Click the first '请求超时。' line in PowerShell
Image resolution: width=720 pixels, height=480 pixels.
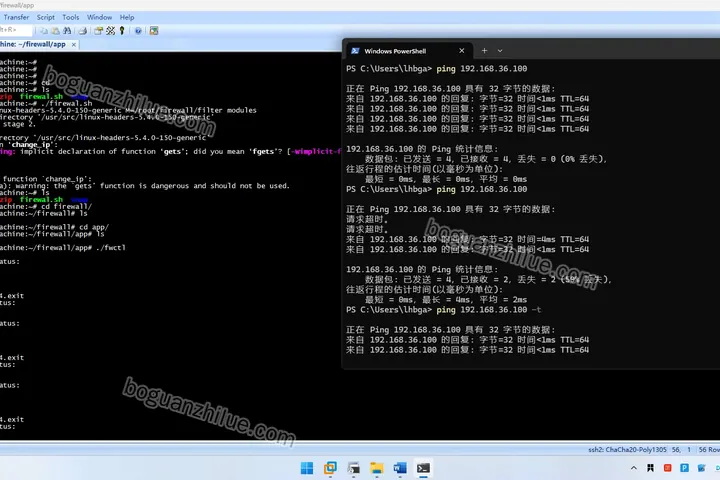[x=367, y=220]
